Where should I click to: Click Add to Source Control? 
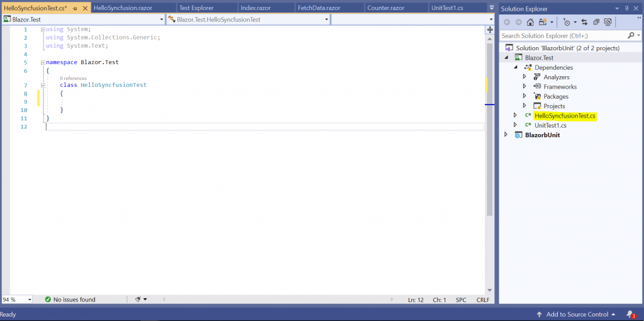[x=577, y=314]
